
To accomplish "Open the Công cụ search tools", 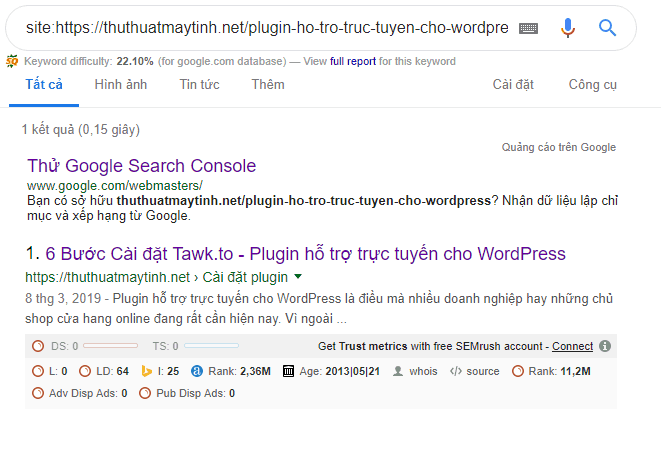I will [x=593, y=84].
